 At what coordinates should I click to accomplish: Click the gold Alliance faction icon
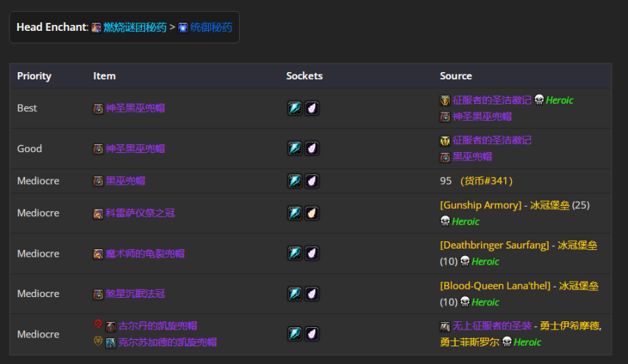(98, 340)
